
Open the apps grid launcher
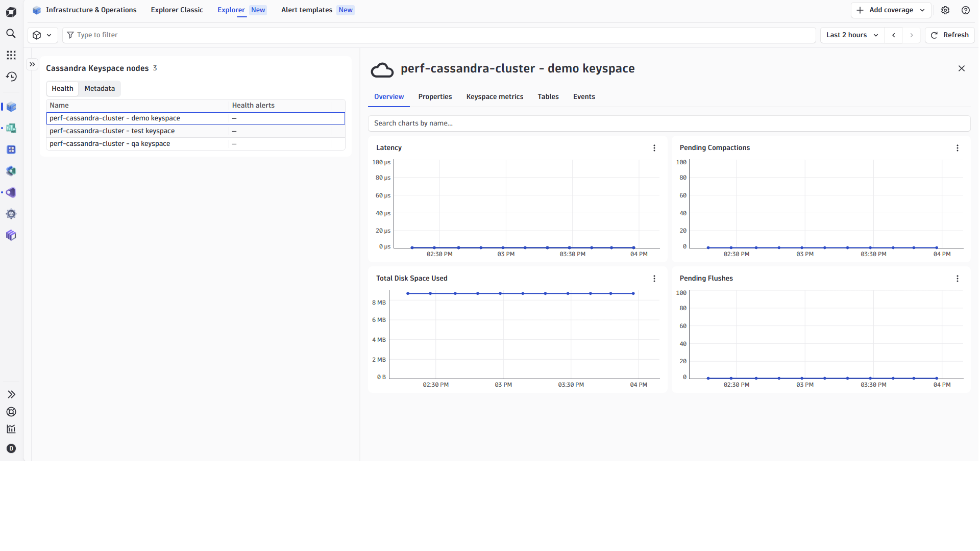11,55
